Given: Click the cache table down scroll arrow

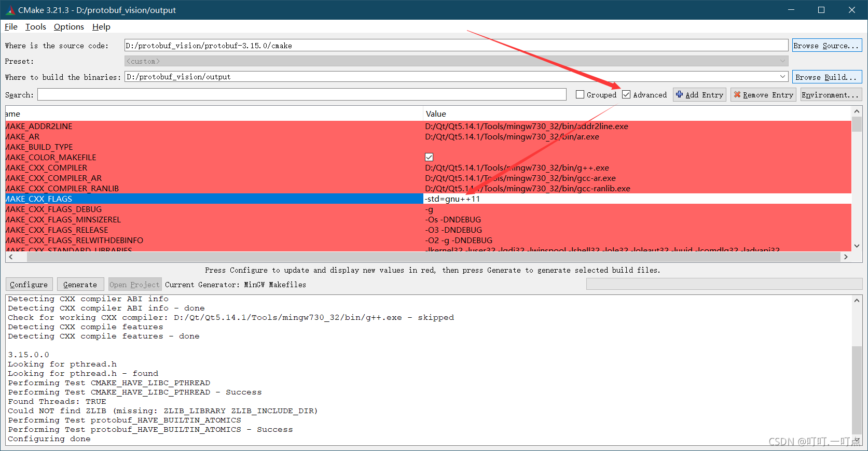Looking at the screenshot, I should [857, 246].
